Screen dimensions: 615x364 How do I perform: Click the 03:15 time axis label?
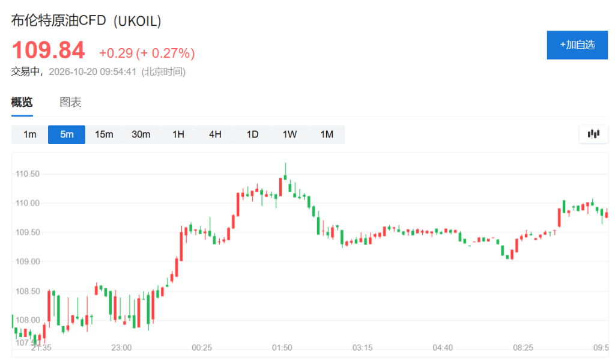click(362, 348)
